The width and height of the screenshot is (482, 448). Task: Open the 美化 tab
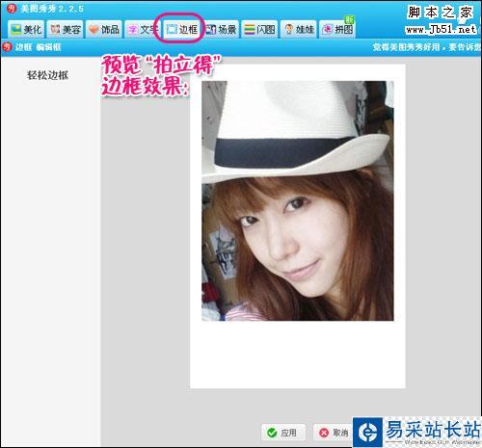[26, 30]
